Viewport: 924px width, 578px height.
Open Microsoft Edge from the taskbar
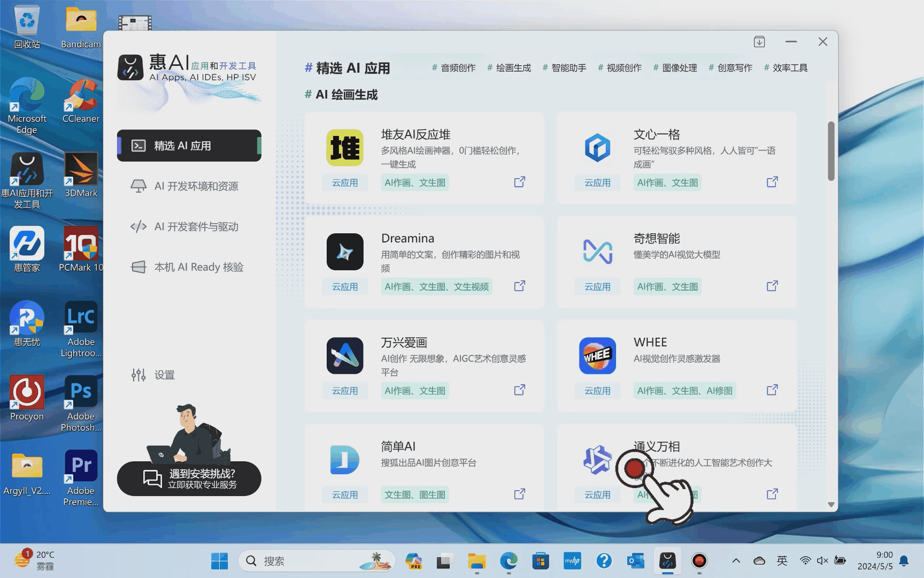tap(509, 561)
